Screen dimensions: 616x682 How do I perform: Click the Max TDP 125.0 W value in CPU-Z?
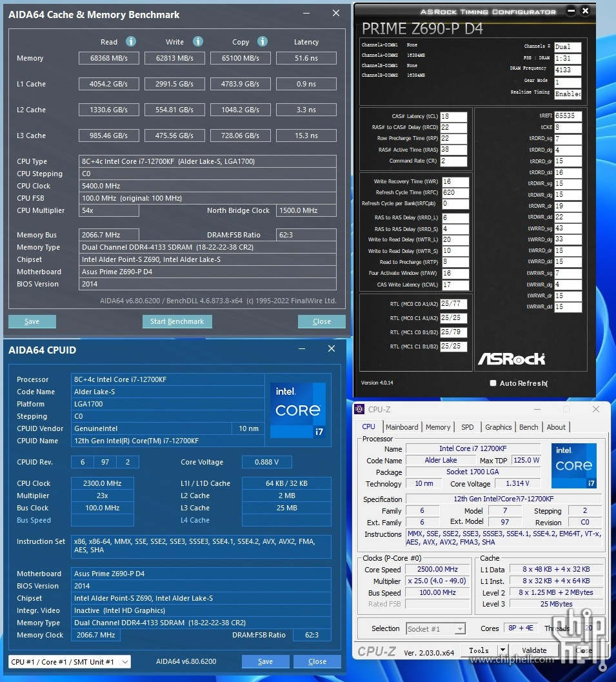point(526,460)
